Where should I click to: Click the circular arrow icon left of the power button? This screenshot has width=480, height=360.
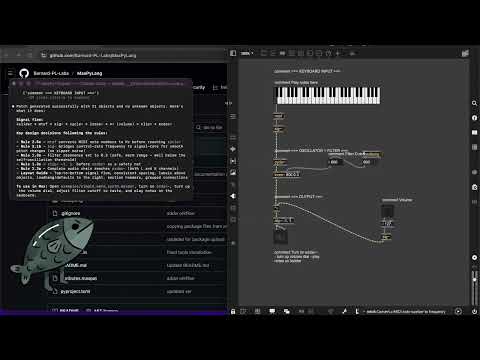(x=458, y=311)
